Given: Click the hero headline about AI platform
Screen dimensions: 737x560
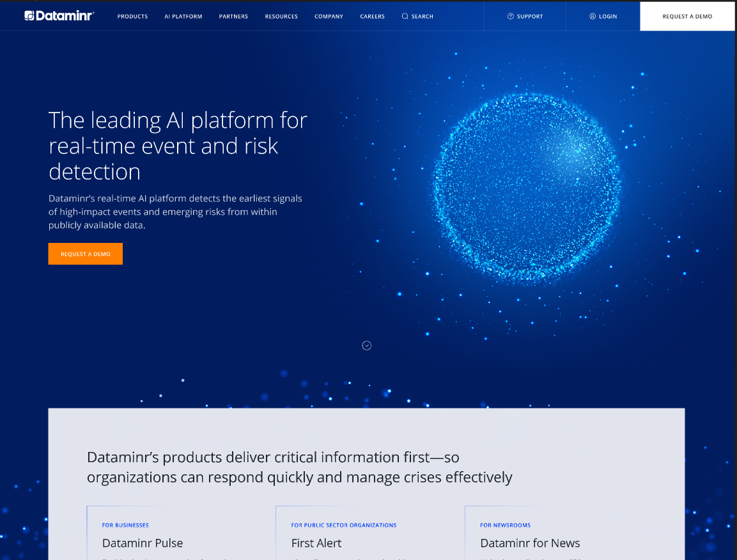Looking at the screenshot, I should [178, 146].
